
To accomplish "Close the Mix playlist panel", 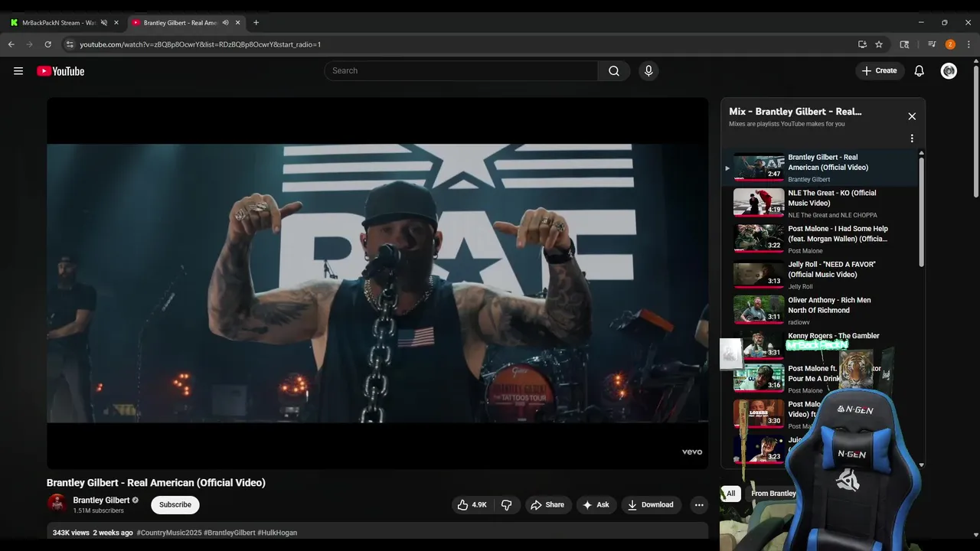I will (912, 116).
